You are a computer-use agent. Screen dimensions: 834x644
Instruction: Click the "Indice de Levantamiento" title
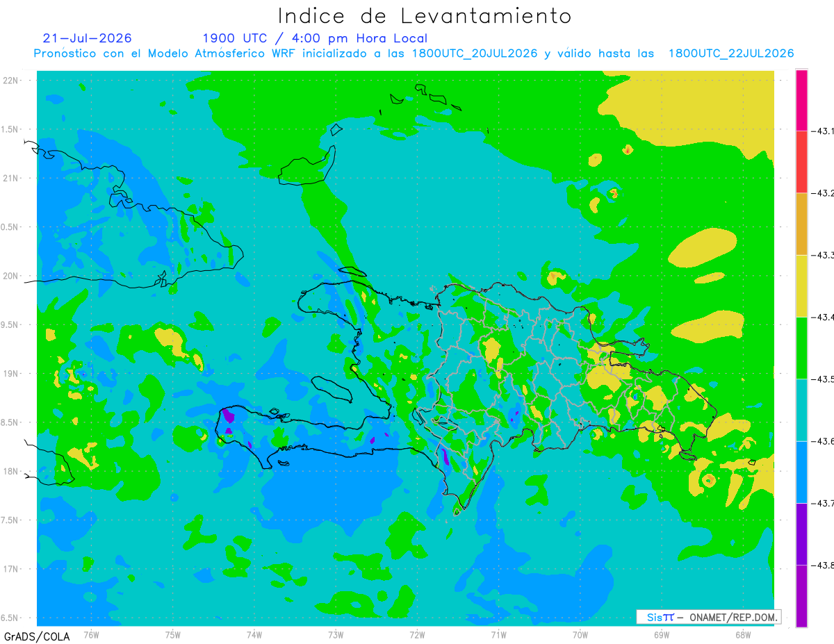[425, 16]
